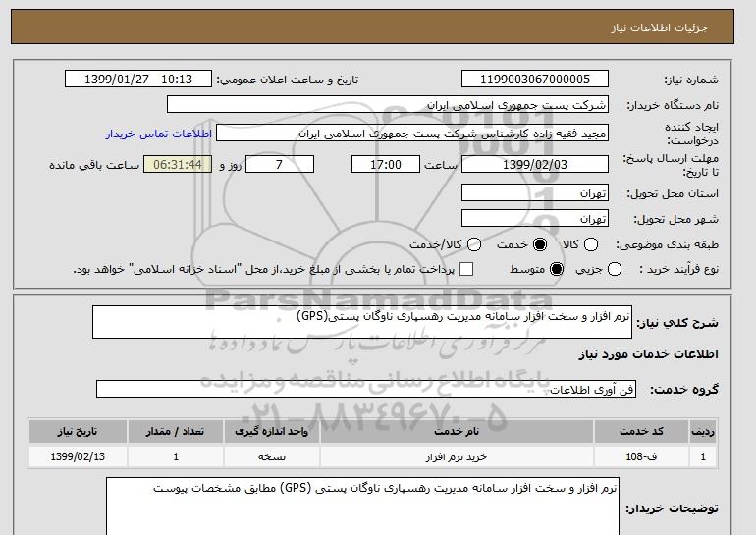This screenshot has height=535, width=756.
Task: Click the response deadline date 1399/02/03 field
Action: (535, 164)
